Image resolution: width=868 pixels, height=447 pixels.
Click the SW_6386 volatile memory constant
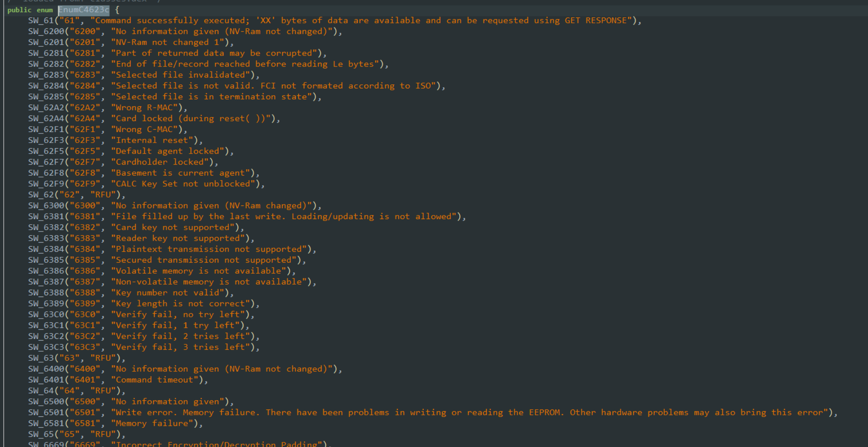pyautogui.click(x=46, y=271)
